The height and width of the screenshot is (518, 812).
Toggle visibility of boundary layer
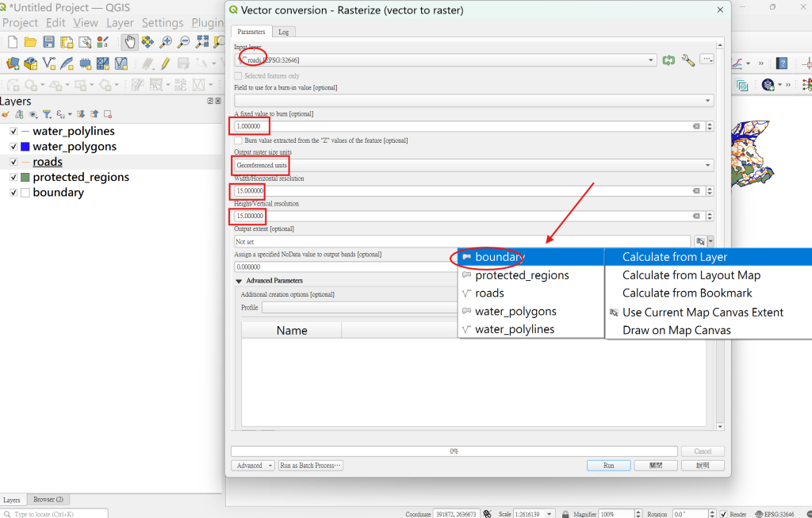coord(13,193)
